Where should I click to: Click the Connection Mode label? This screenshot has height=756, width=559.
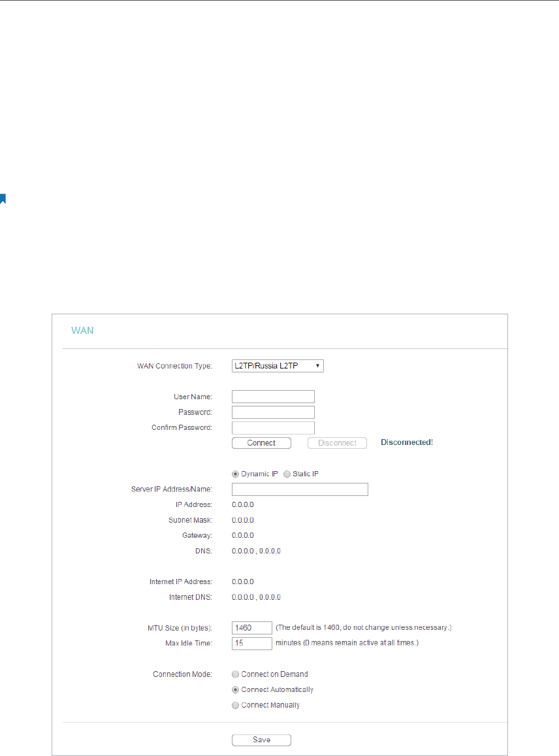(x=182, y=674)
